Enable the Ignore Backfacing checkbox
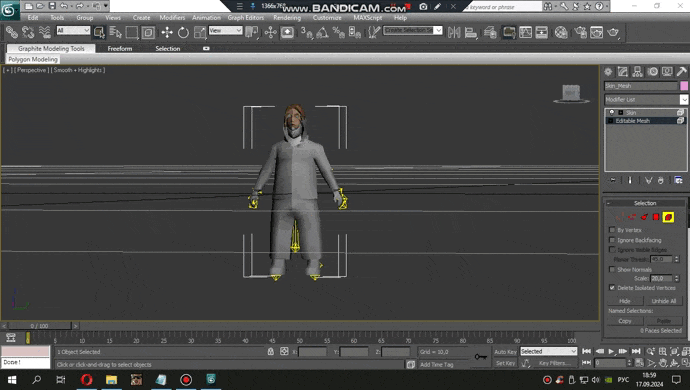The image size is (690, 390). 612,240
